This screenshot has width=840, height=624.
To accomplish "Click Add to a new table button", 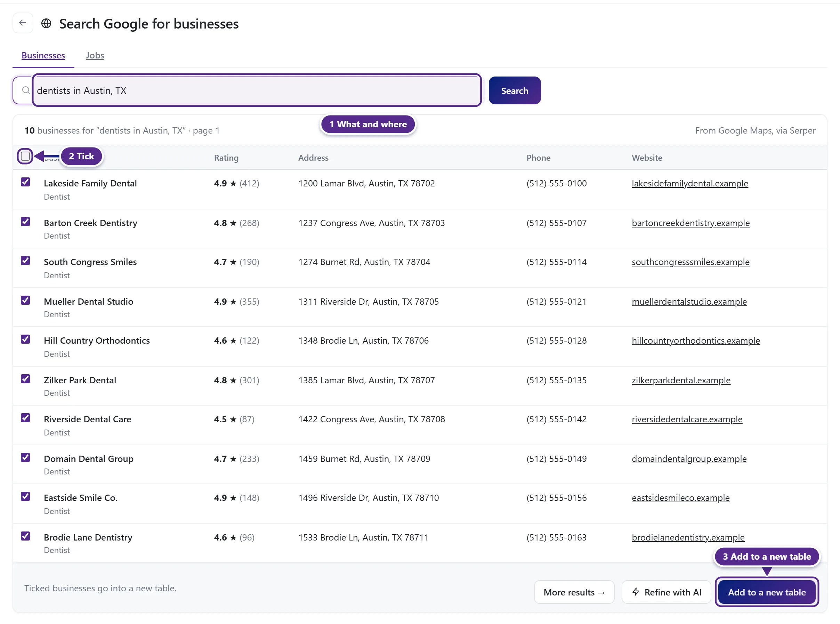I will (766, 592).
